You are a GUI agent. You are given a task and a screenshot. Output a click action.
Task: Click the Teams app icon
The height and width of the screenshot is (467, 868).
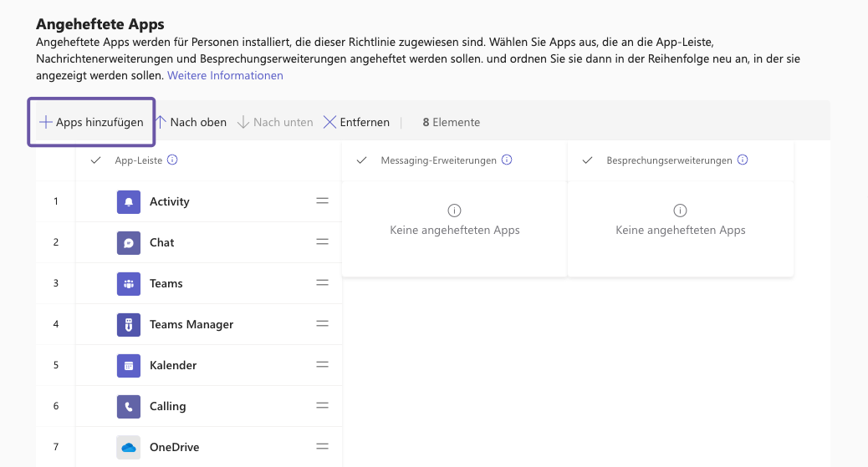click(x=129, y=283)
